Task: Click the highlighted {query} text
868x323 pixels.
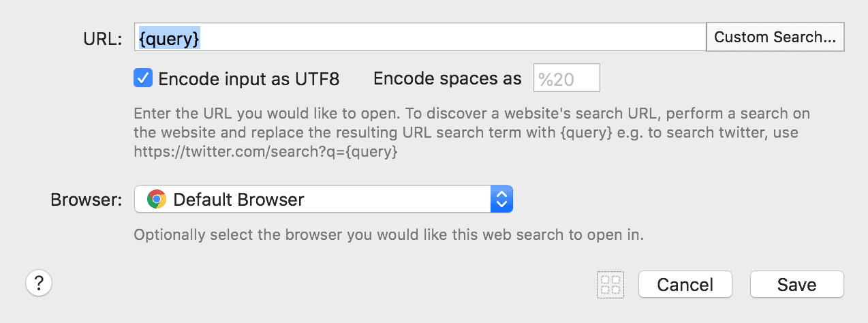Action: pyautogui.click(x=170, y=37)
